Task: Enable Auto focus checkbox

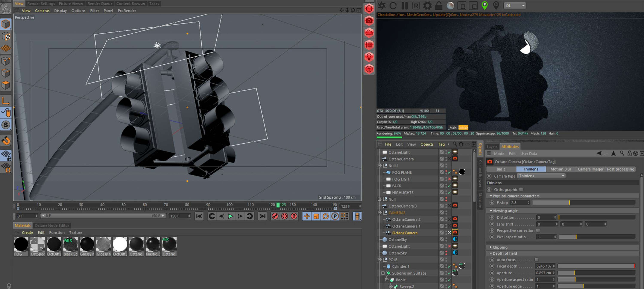Action: 536,260
